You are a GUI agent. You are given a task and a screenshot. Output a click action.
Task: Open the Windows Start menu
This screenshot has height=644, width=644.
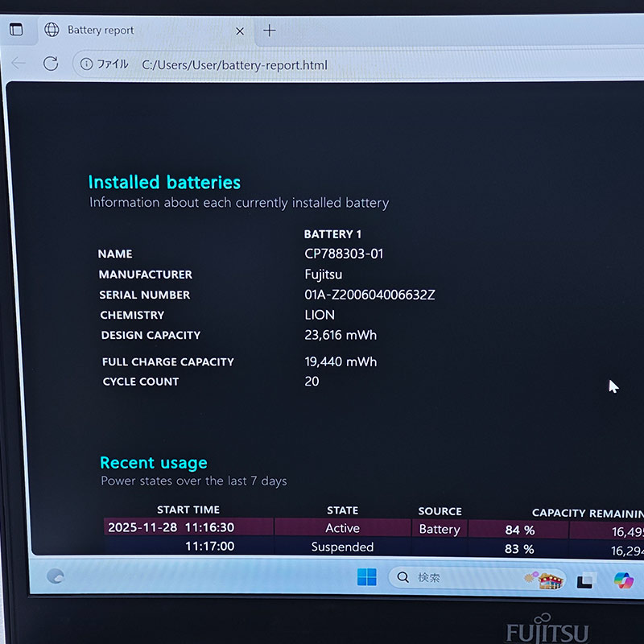pyautogui.click(x=366, y=577)
